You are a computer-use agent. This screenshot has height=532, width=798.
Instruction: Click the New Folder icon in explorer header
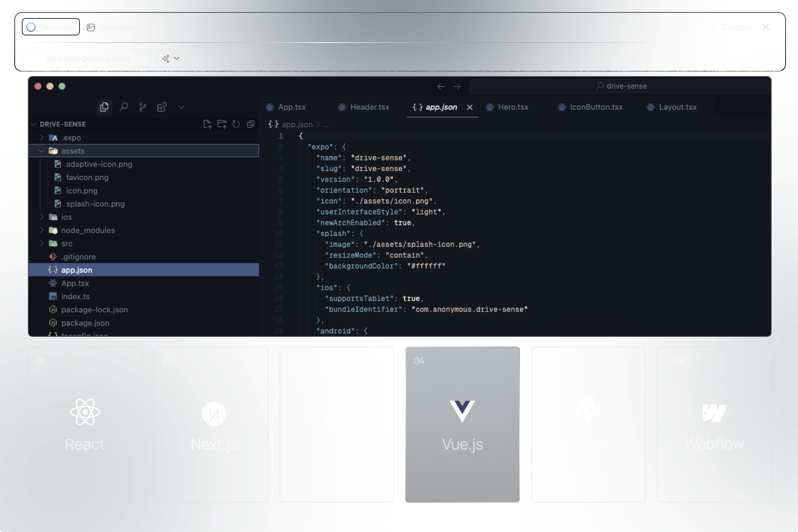click(222, 124)
